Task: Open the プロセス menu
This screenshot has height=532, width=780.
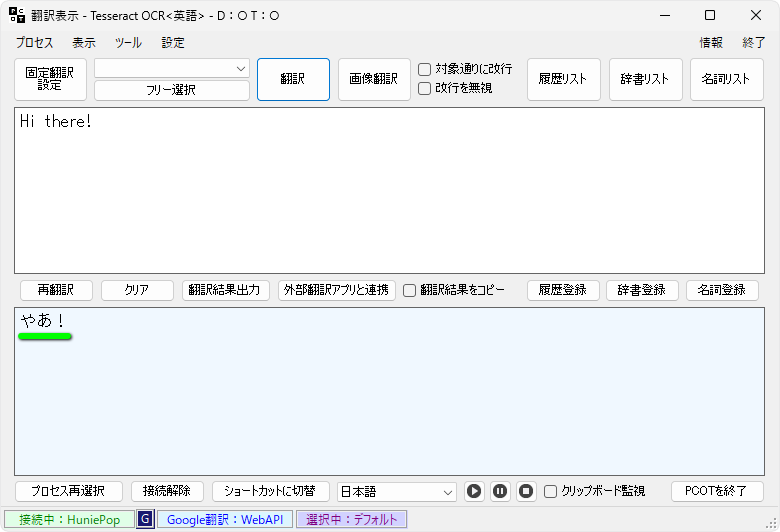Action: coord(34,43)
